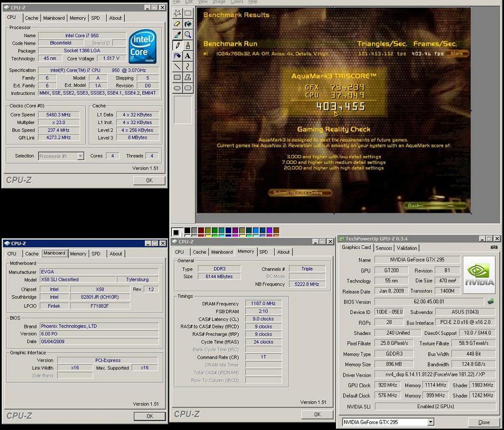504x430 pixels.
Task: Choose the Fill With Color bucket tool
Action: pyautogui.click(x=188, y=24)
